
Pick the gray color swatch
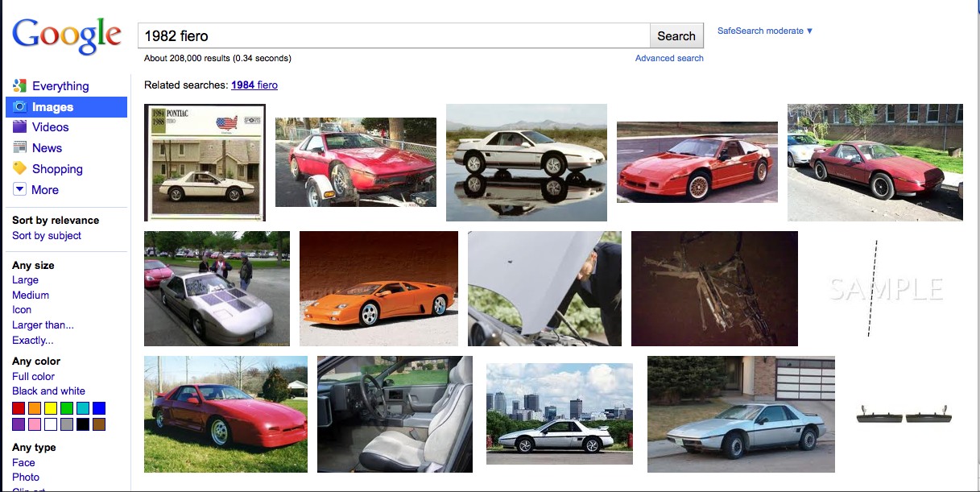click(67, 424)
